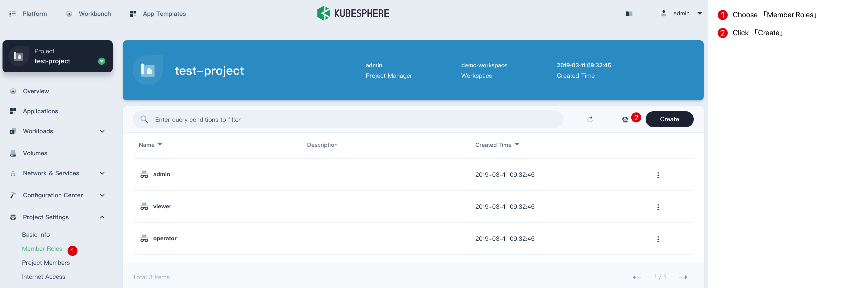Open more actions for admin role
868x288 pixels.
[658, 175]
